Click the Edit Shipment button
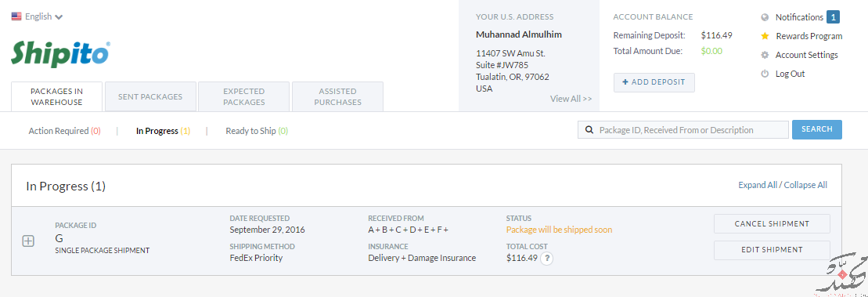 tap(772, 250)
